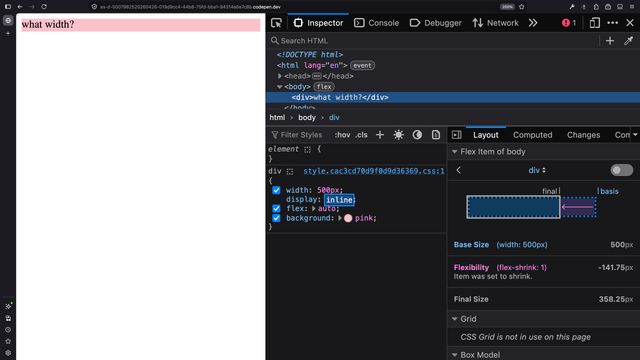Screen dimensions: 640x360
Task: Click html in the breadcrumb trail
Action: [x=277, y=118]
